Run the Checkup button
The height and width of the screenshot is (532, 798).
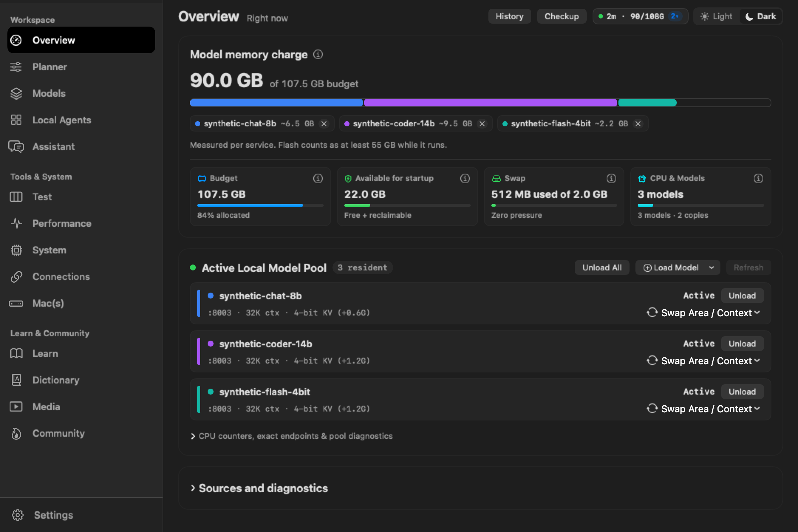point(562,17)
